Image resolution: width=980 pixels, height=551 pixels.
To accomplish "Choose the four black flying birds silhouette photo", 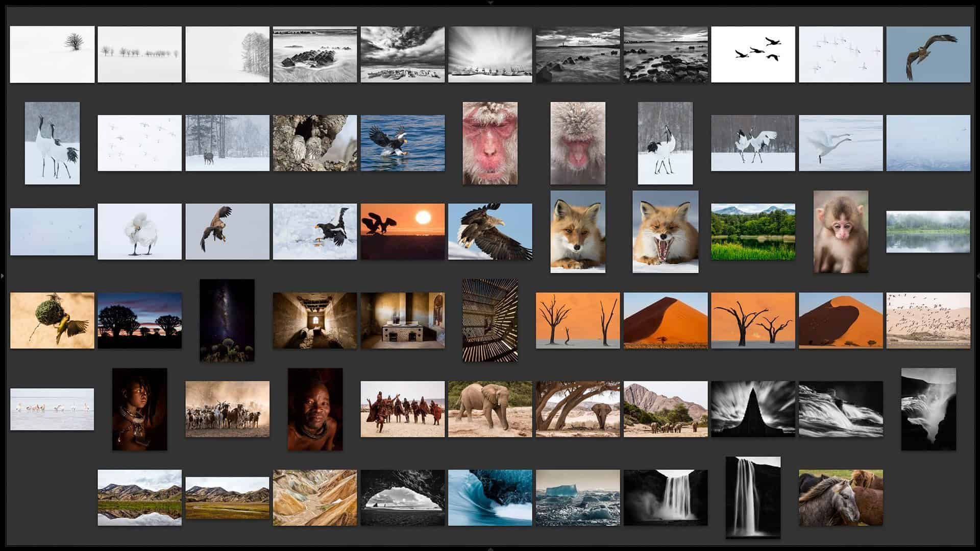I will point(753,55).
